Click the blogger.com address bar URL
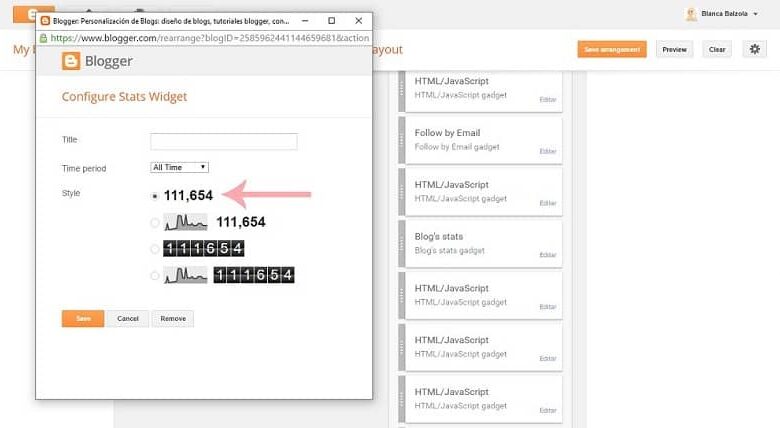 209,38
